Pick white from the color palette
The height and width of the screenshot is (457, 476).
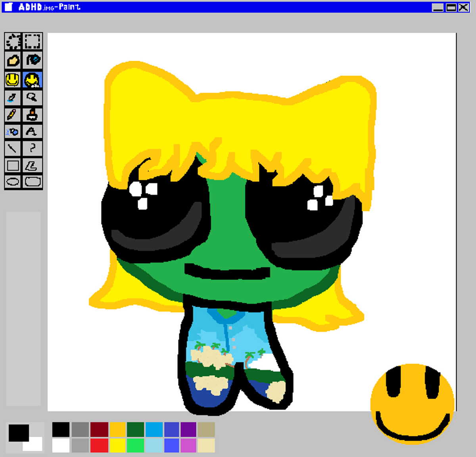point(61,445)
